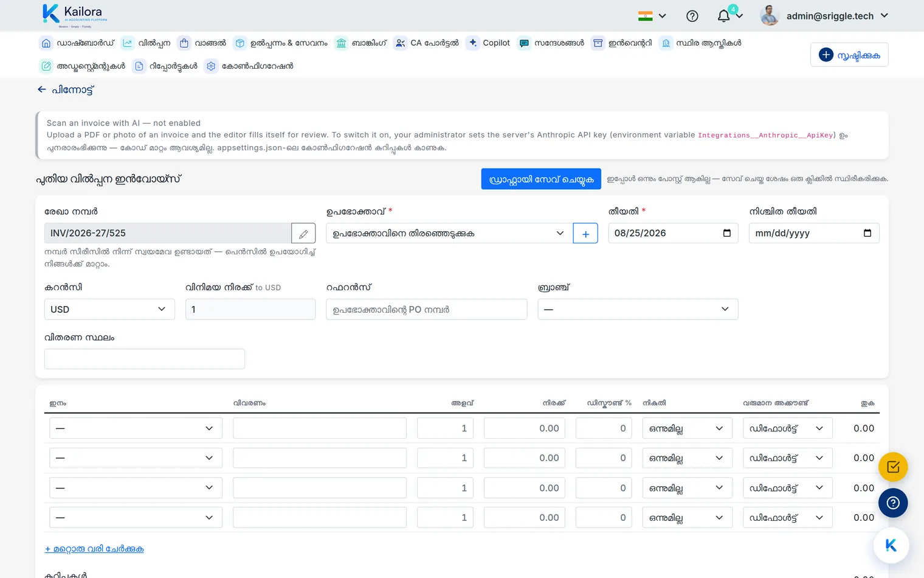Open the first row item dropdown

(136, 428)
